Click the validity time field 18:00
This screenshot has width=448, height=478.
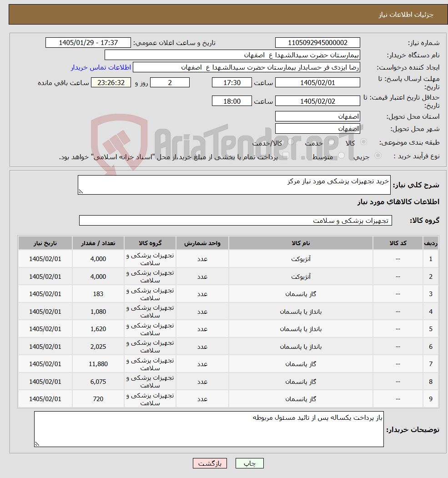232,101
